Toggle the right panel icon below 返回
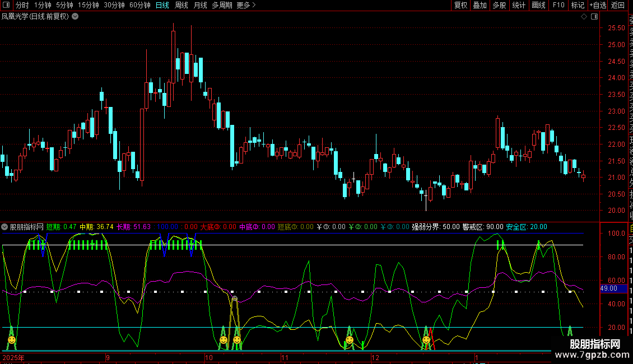The height and width of the screenshot is (364, 633). (x=595, y=17)
